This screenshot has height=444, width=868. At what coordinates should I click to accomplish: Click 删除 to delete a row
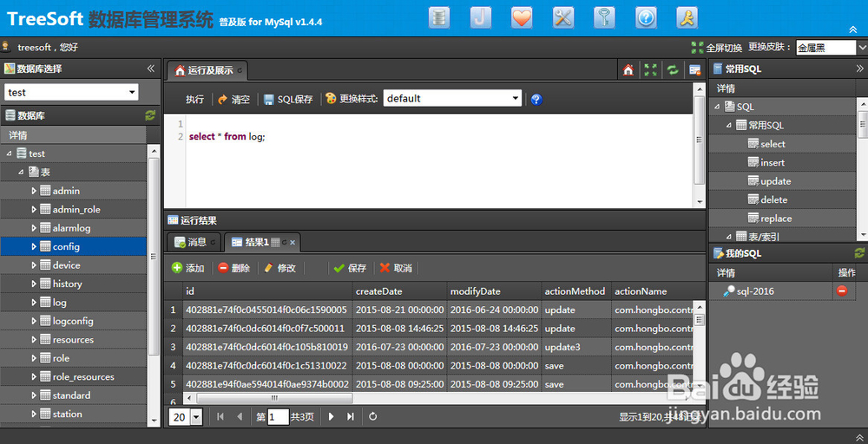[x=234, y=268]
